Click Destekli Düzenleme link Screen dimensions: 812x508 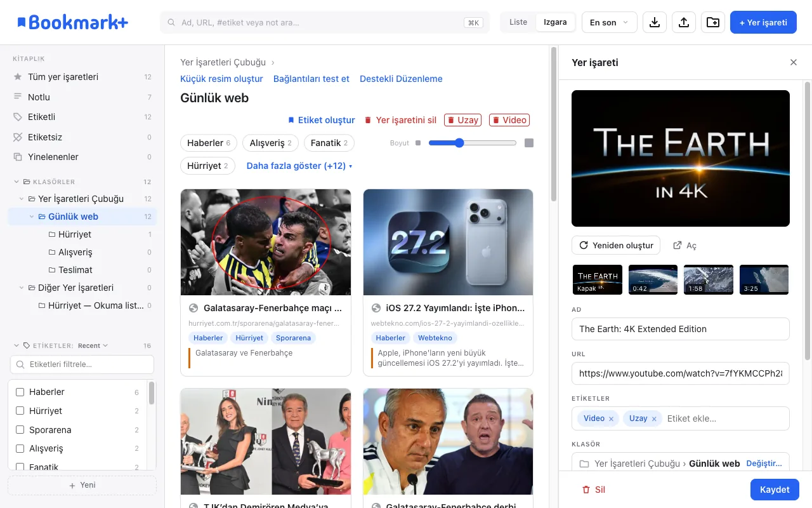tap(401, 79)
